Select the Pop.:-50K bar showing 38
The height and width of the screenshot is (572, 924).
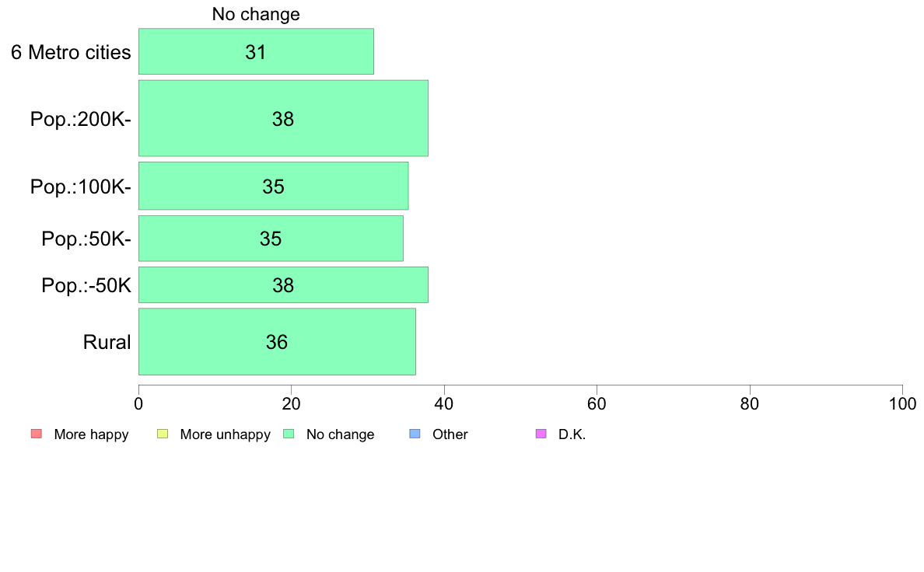point(283,285)
